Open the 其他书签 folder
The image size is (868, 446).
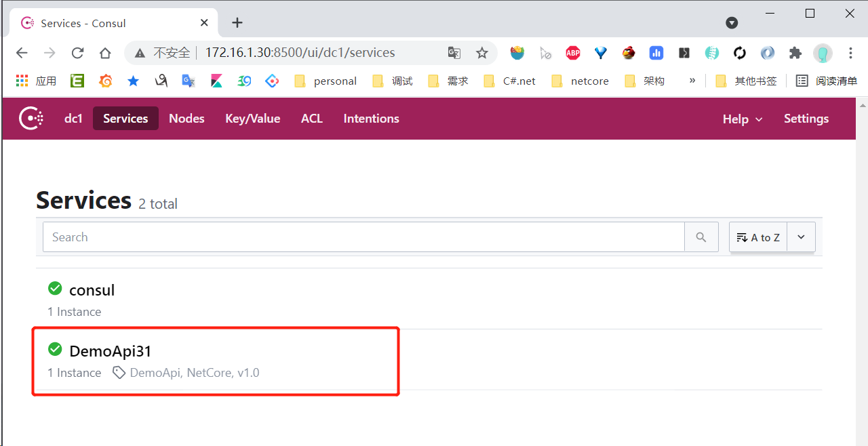point(746,81)
